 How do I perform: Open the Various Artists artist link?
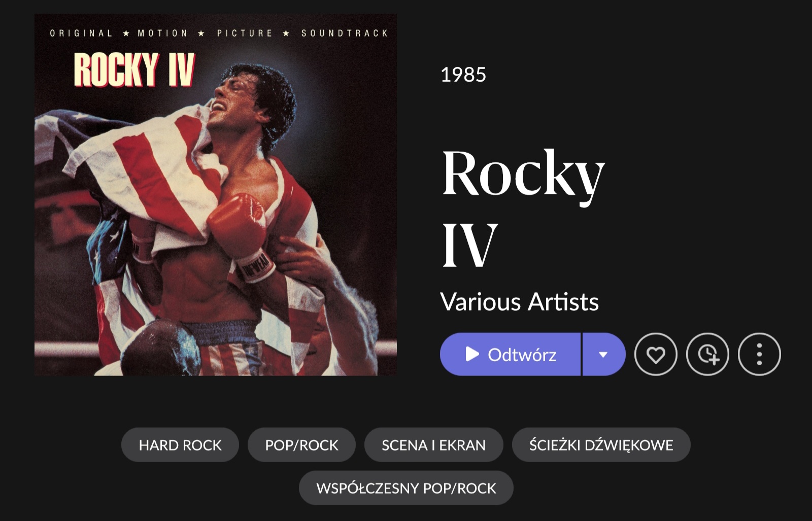coord(519,302)
